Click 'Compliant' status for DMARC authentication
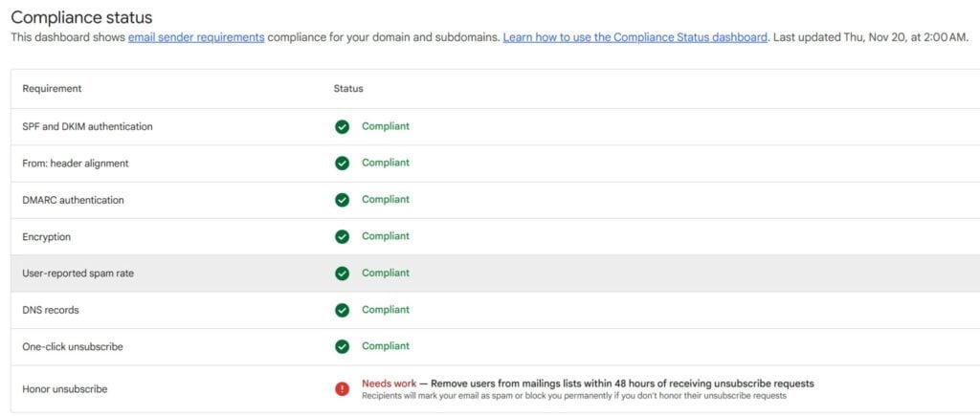The height and width of the screenshot is (416, 980). click(x=386, y=199)
